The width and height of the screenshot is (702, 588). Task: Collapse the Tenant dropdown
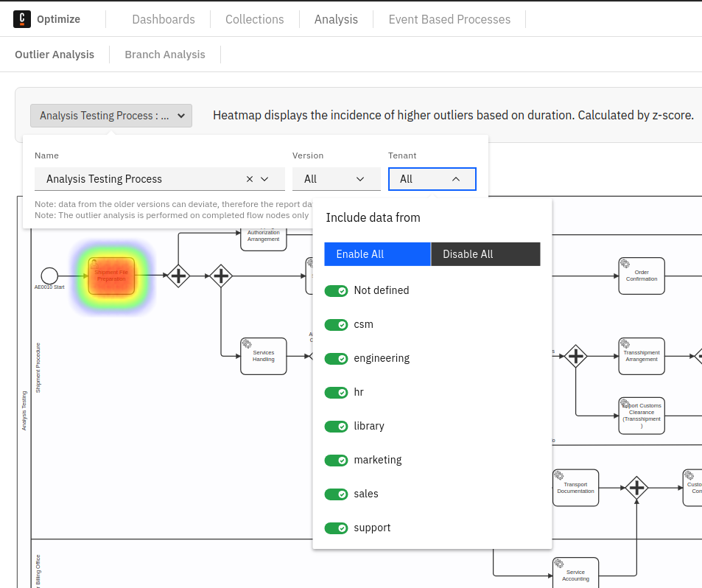point(432,179)
